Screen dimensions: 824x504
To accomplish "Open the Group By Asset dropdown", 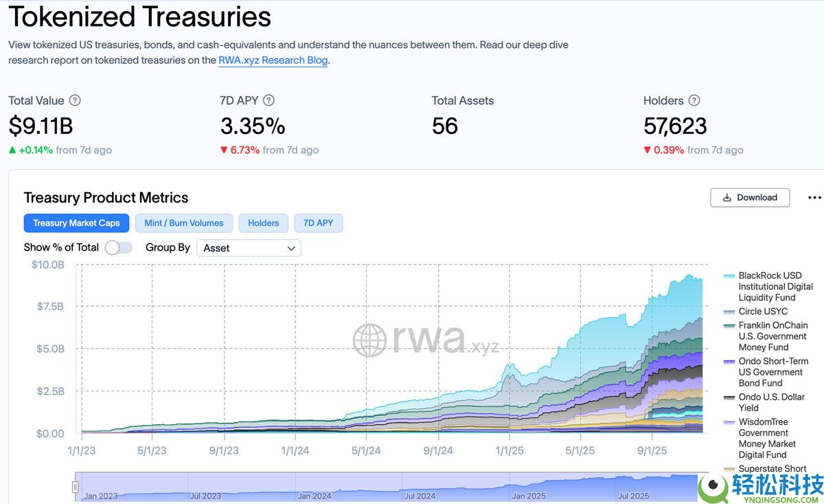I will 249,248.
